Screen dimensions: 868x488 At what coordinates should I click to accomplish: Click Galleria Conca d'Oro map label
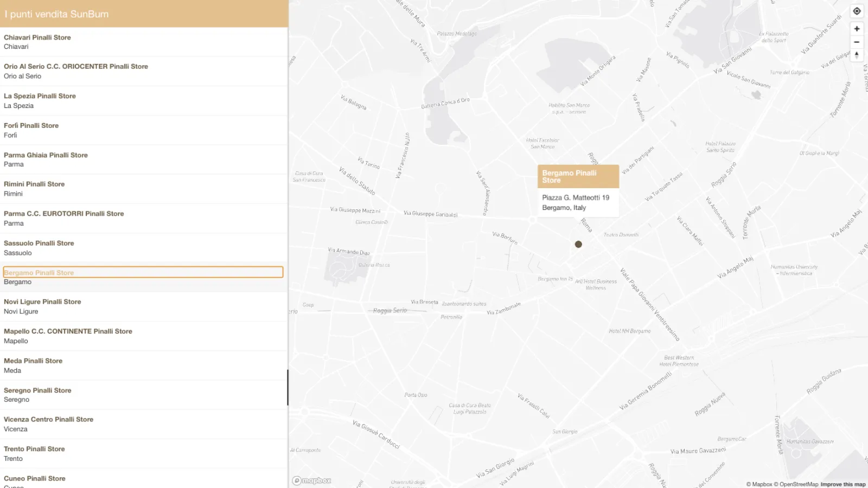(445, 103)
